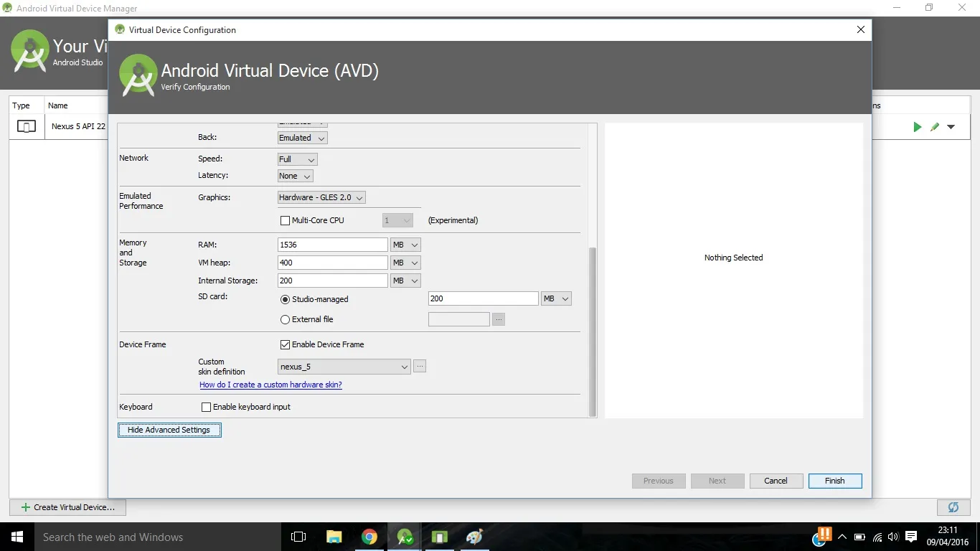
Task: Select the Studio-managed SD card option
Action: tap(286, 299)
